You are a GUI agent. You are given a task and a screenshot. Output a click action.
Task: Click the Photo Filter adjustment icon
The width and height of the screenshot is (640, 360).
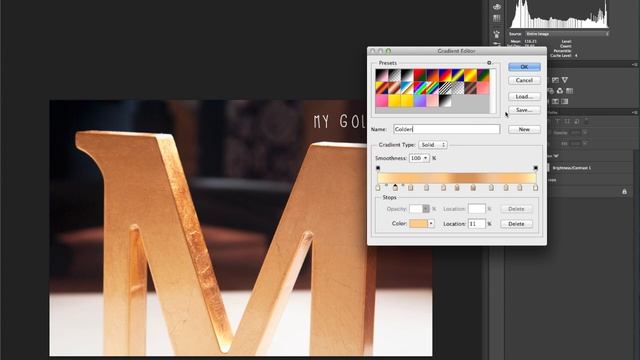coord(551,91)
